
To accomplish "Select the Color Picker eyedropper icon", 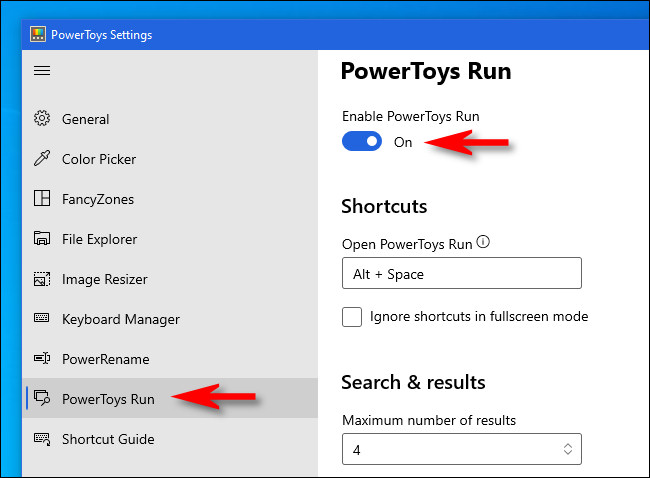I will click(x=42, y=159).
